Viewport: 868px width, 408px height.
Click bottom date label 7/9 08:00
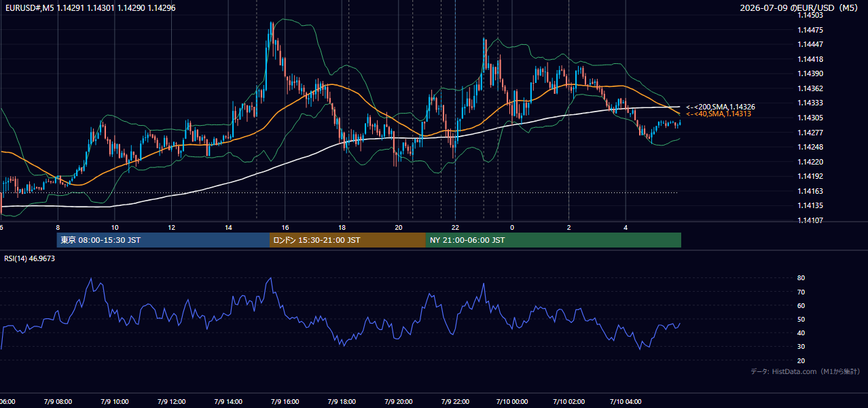(58, 402)
